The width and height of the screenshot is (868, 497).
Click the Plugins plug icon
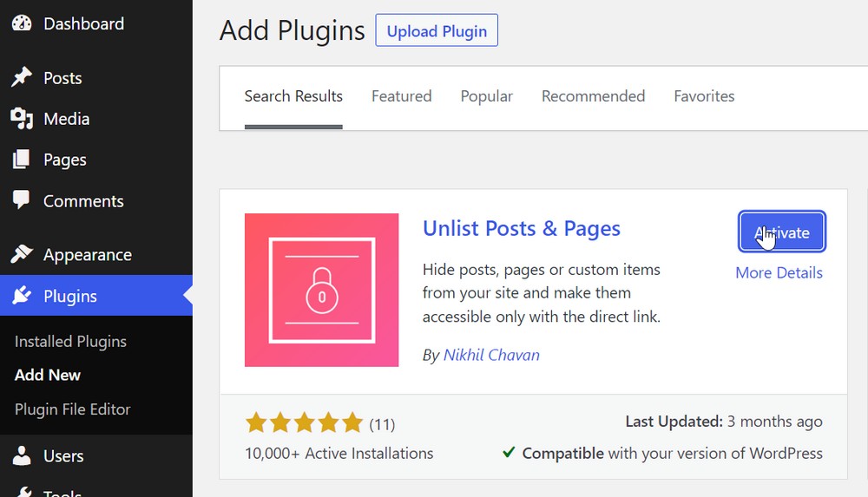click(22, 296)
